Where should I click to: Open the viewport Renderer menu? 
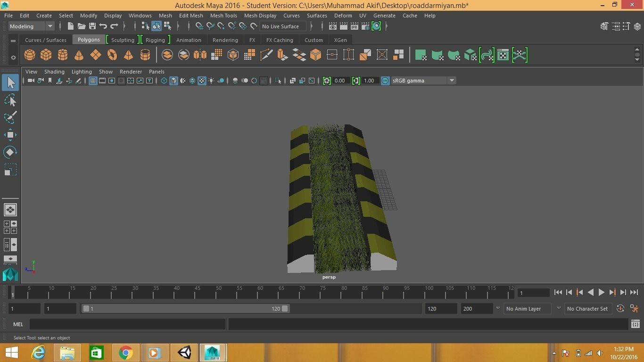131,72
